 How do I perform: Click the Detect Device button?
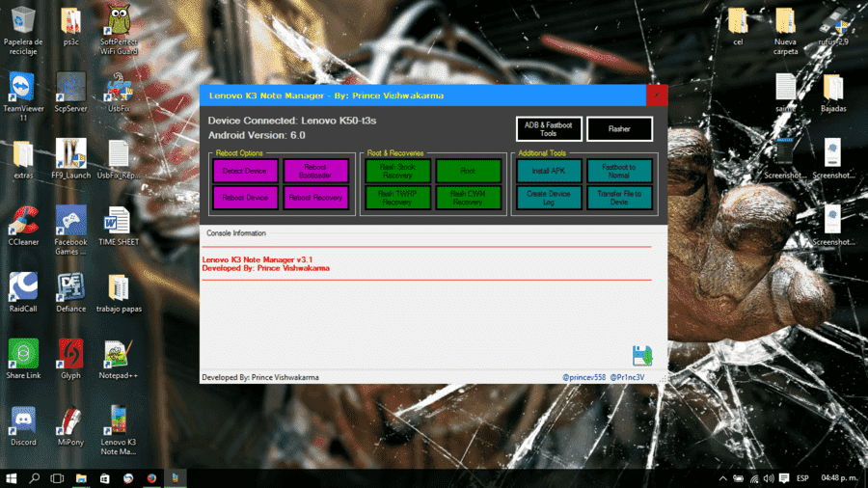click(245, 171)
